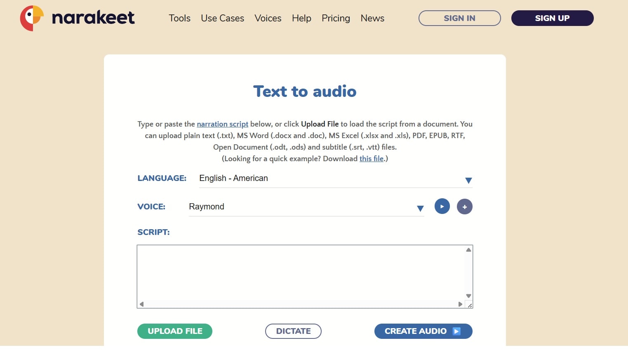Screen dimensions: 628x364
Task: Click the Sign Up button
Action: coord(553,18)
